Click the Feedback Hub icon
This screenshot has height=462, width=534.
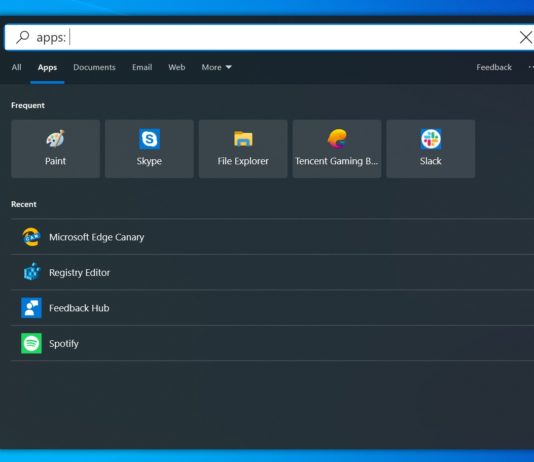(31, 308)
